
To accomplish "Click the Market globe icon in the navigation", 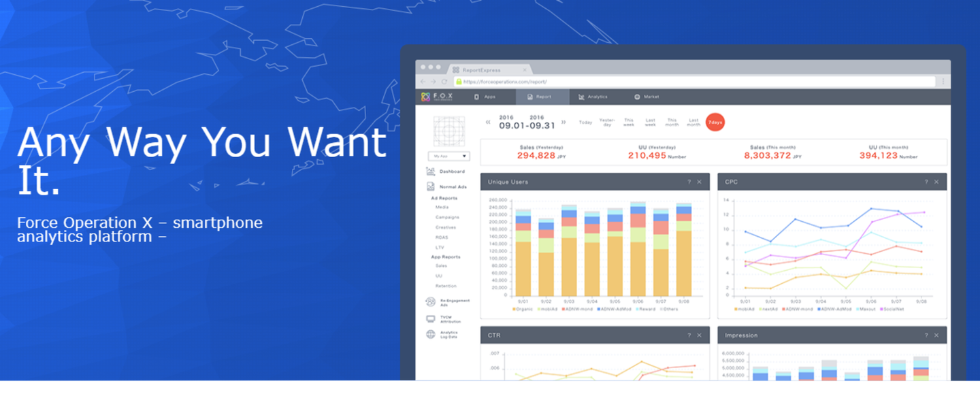I will (x=637, y=97).
